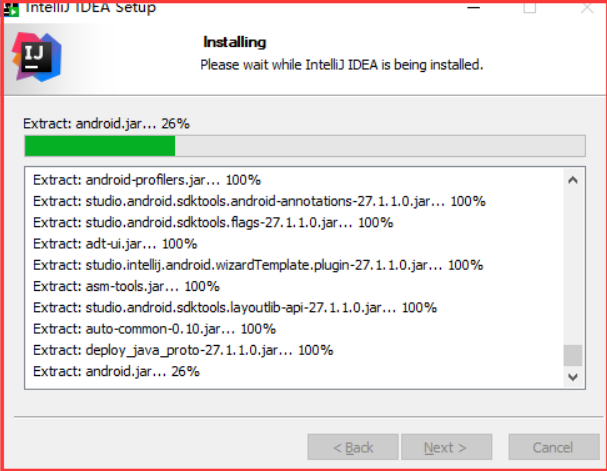Select the android-profilers.jar log line
The image size is (607, 471).
click(147, 180)
